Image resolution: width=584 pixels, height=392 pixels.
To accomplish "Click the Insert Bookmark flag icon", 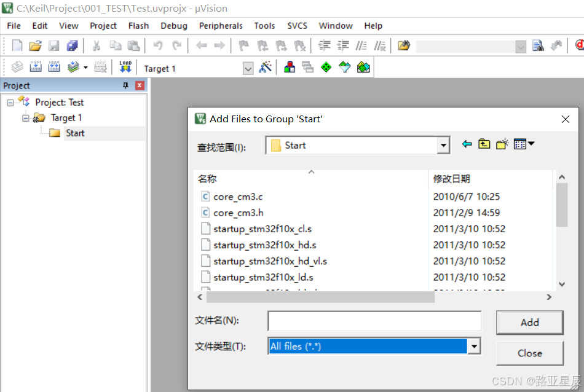I will [244, 46].
